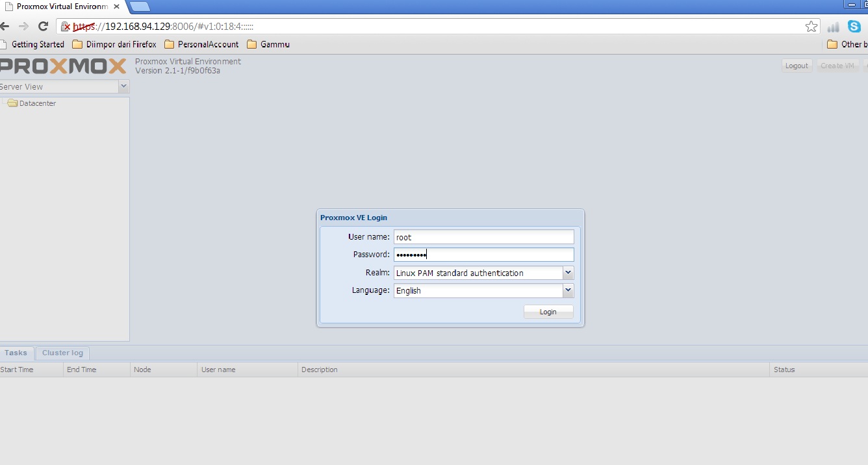Open the Other bookmarks folder
This screenshot has width=868, height=465.
[x=847, y=45]
